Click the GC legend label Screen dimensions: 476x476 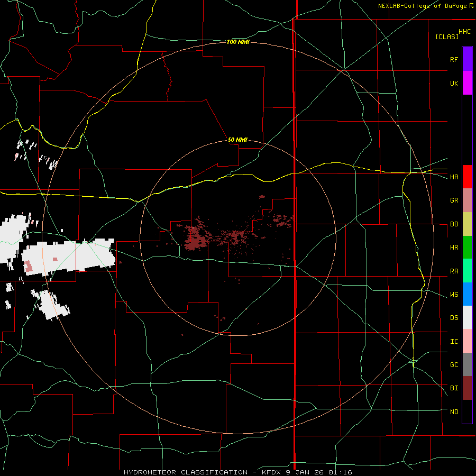pos(454,365)
